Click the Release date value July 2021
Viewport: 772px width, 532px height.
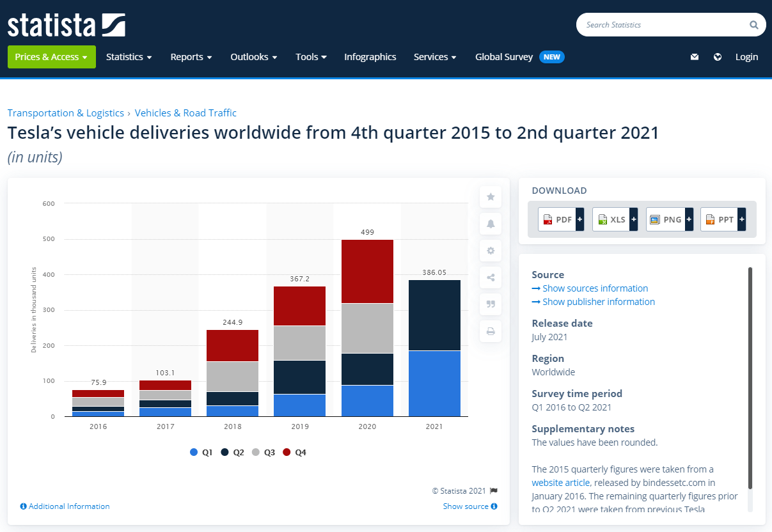(x=549, y=337)
